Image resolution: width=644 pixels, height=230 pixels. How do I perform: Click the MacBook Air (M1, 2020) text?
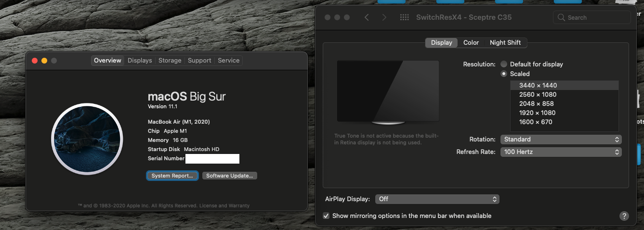179,122
